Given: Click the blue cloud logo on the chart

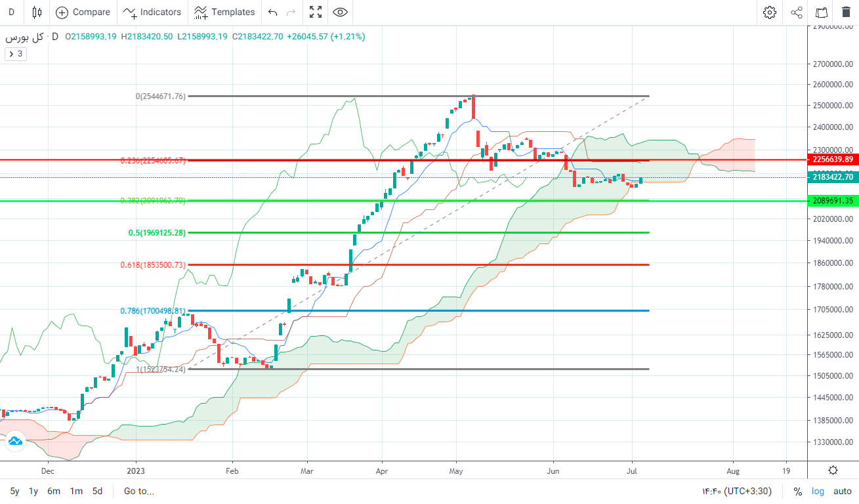Looking at the screenshot, I should click(x=14, y=442).
